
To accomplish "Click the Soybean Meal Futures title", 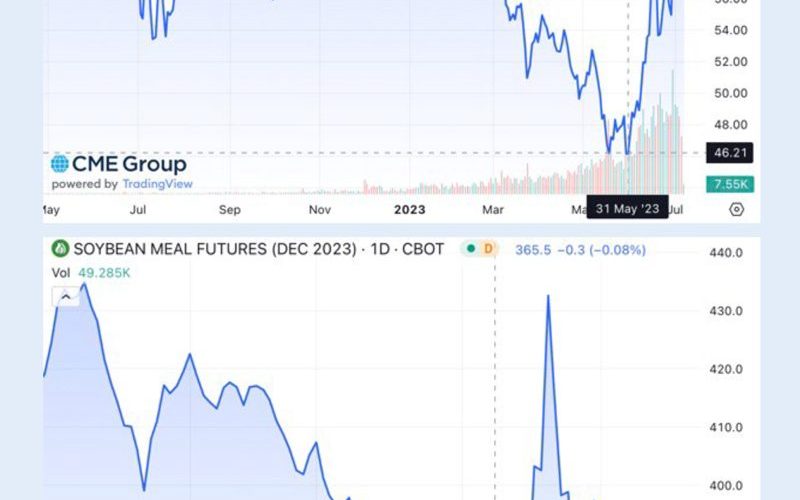I will coord(259,249).
